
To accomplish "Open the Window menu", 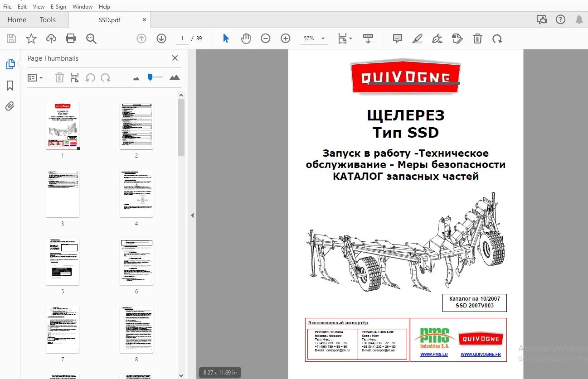I will click(x=83, y=7).
